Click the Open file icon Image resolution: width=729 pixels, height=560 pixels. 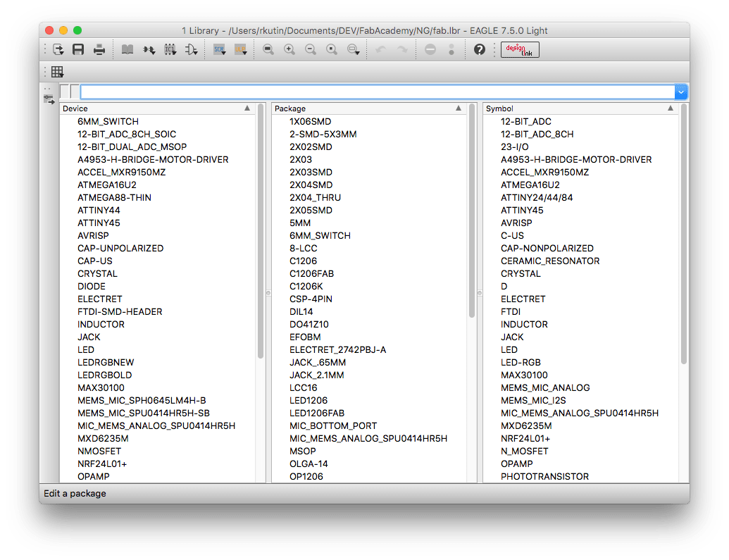tap(58, 50)
